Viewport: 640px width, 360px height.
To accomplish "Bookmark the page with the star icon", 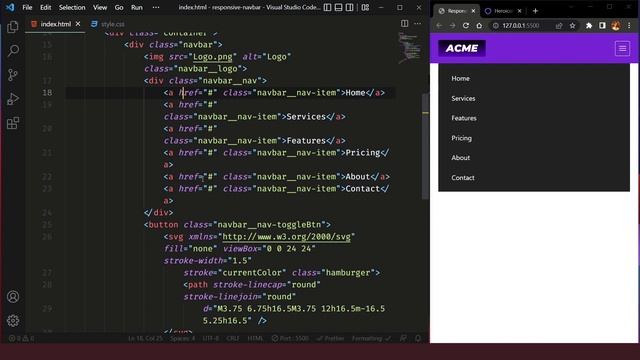I will click(572, 25).
